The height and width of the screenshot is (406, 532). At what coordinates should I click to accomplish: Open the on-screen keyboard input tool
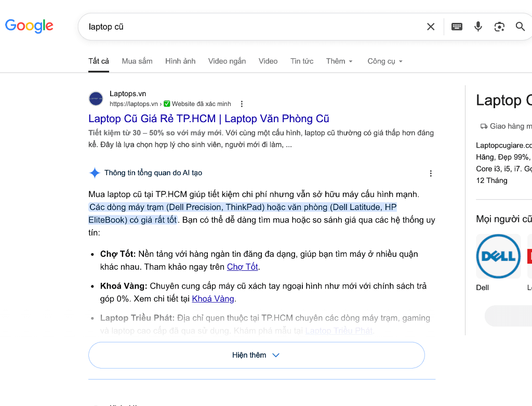[x=457, y=27]
